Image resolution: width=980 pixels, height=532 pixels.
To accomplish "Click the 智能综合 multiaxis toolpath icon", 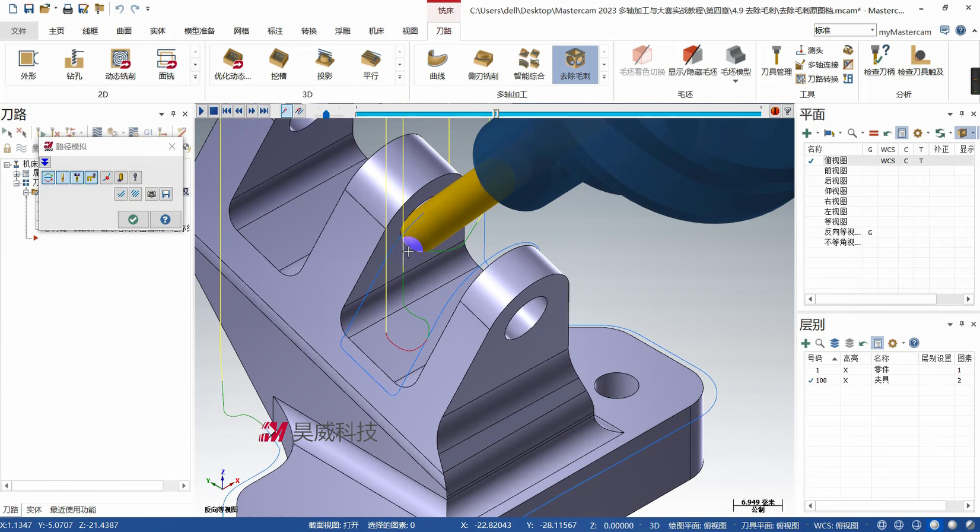I will pyautogui.click(x=529, y=64).
